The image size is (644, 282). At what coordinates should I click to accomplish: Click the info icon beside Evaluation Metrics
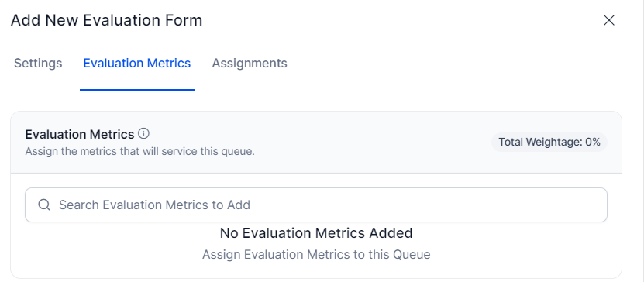[x=143, y=134]
